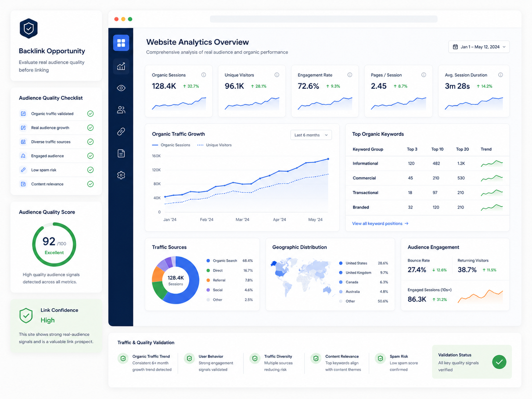Open View all keyword positions link
Viewport: 532px width, 399px height.
[380, 223]
